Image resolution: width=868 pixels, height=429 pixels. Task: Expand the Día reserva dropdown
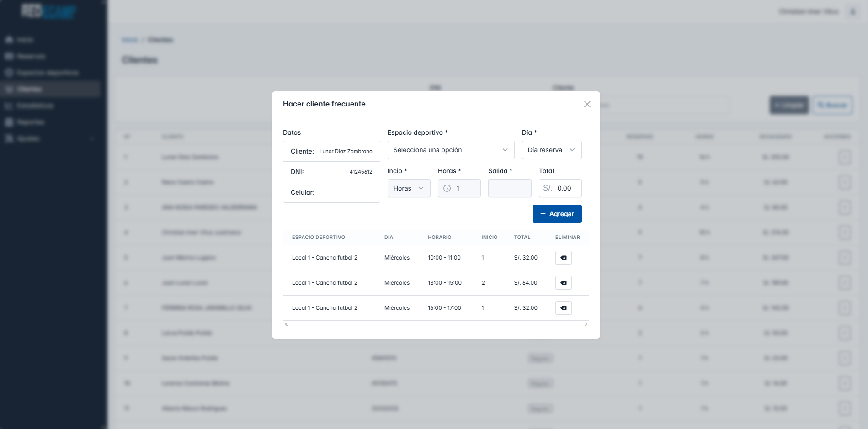click(x=551, y=150)
